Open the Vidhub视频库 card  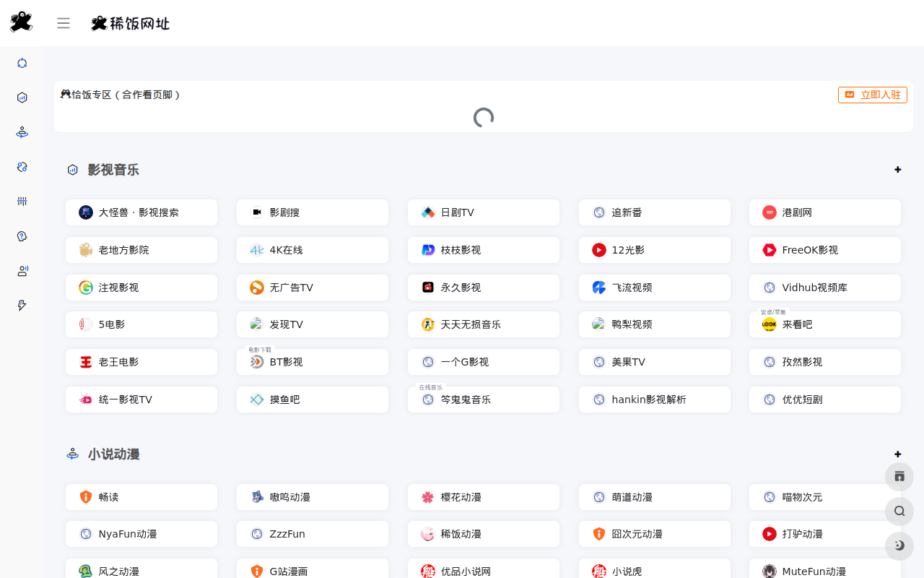[x=825, y=288]
